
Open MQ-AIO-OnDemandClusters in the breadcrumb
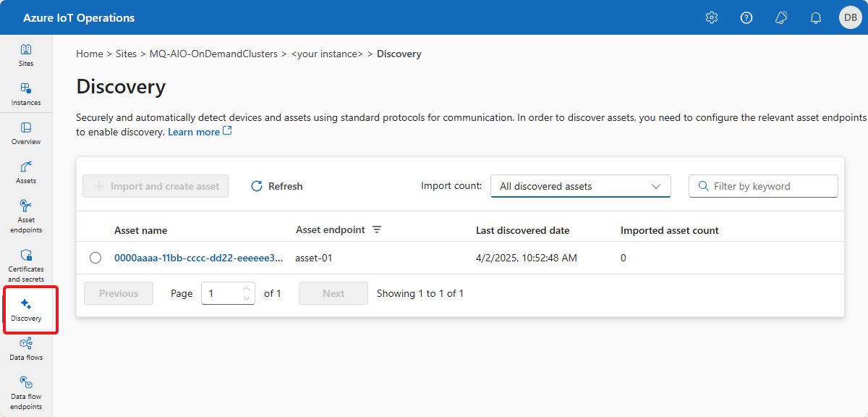213,54
